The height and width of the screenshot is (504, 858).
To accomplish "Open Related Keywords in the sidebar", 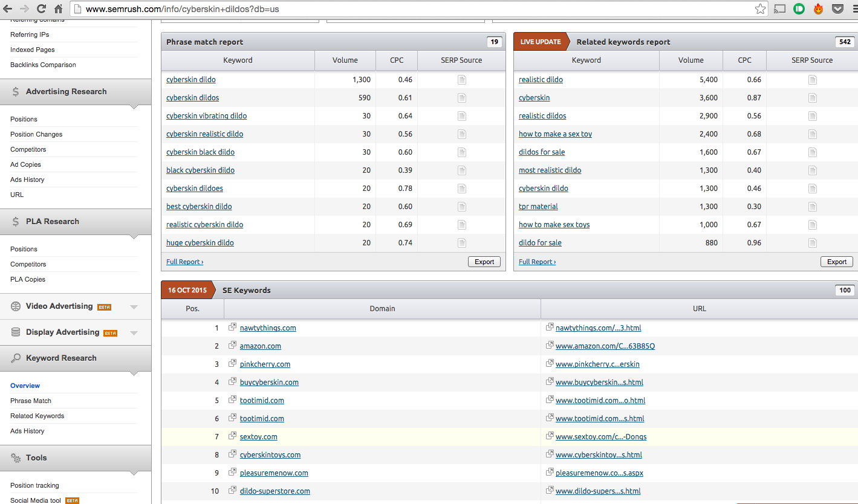I will (x=37, y=416).
